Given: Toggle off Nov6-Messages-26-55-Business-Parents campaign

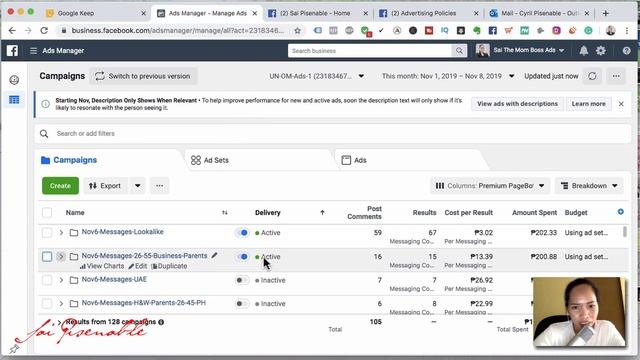Looking at the screenshot, I should point(242,257).
